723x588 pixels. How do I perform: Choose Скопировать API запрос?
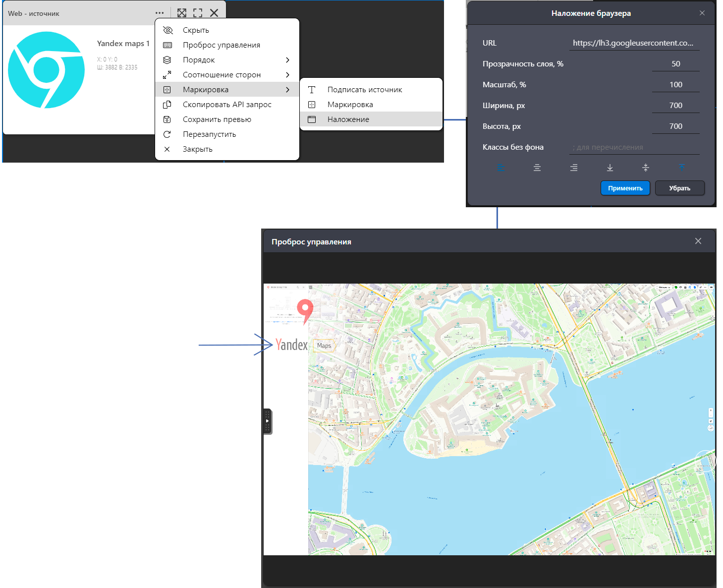click(227, 105)
